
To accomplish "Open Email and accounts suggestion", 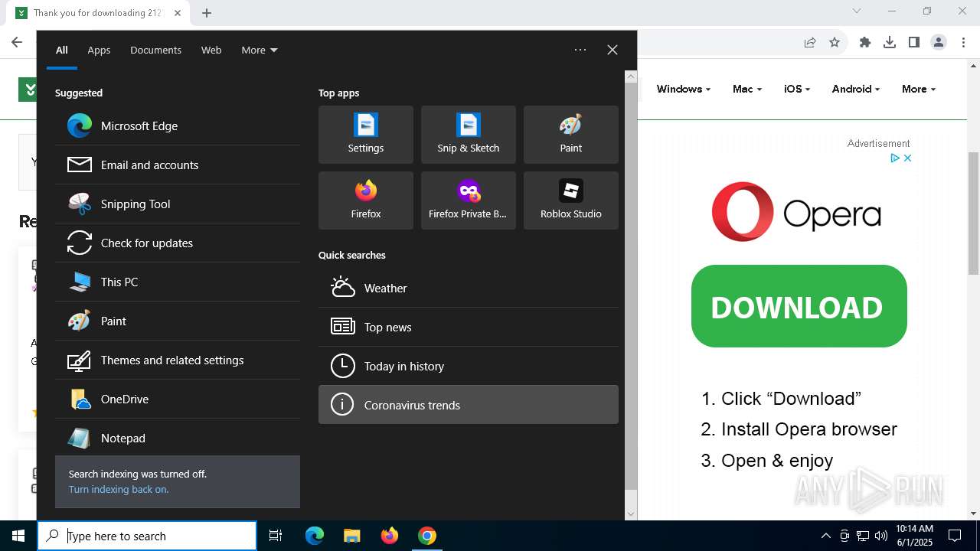I will [x=178, y=165].
